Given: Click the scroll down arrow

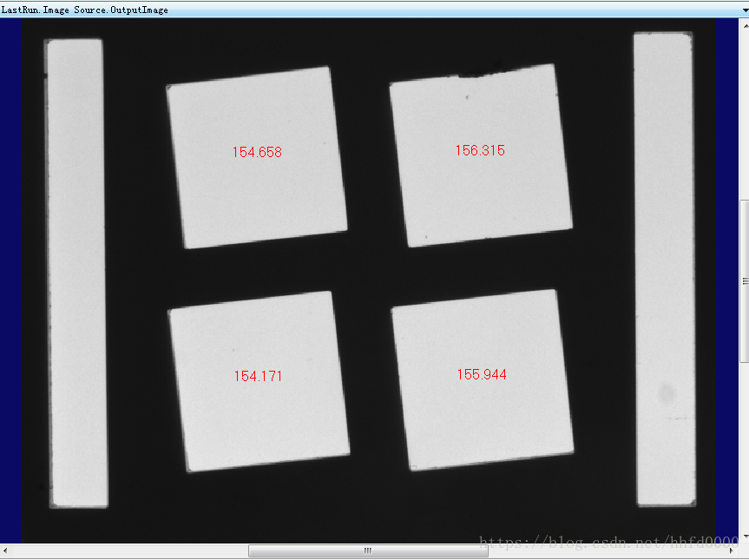Looking at the screenshot, I should [x=746, y=537].
